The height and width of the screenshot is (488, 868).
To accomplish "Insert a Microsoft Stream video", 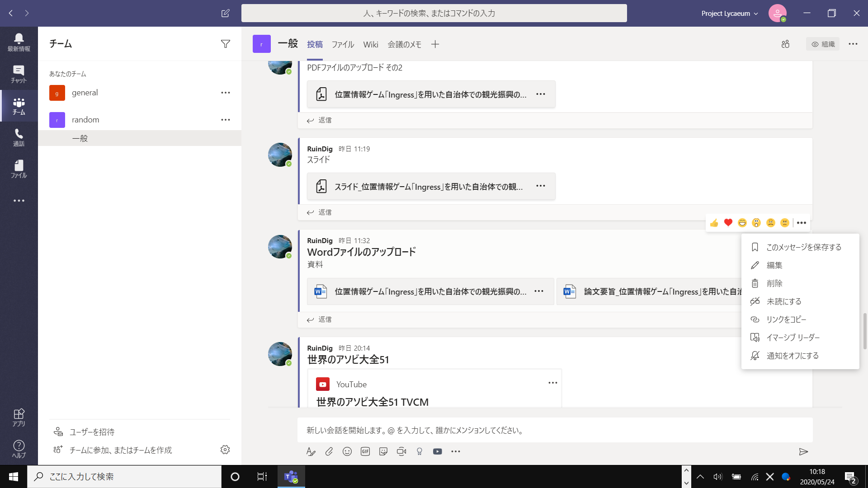I will pyautogui.click(x=437, y=451).
